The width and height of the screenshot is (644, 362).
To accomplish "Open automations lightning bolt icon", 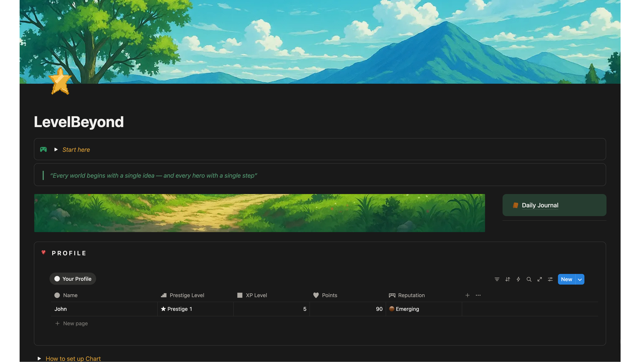I will (x=518, y=279).
